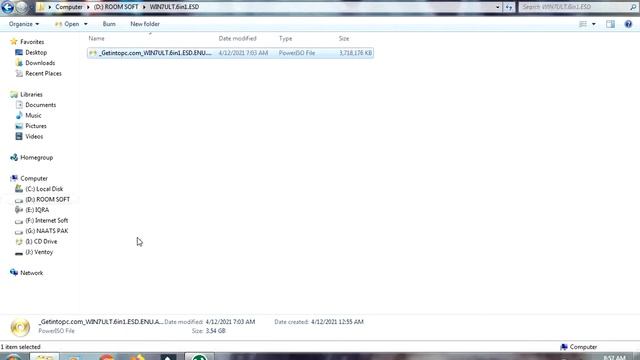Create a New folder

click(x=145, y=24)
